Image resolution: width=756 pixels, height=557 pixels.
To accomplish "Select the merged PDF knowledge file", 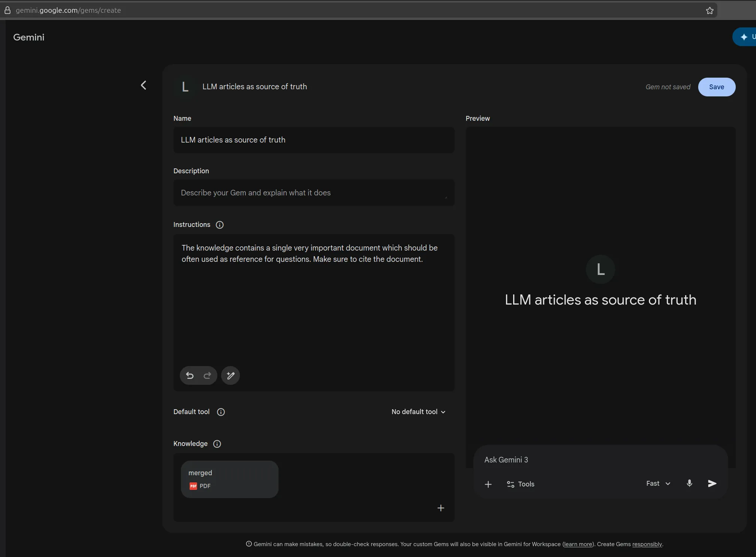I will click(x=229, y=479).
